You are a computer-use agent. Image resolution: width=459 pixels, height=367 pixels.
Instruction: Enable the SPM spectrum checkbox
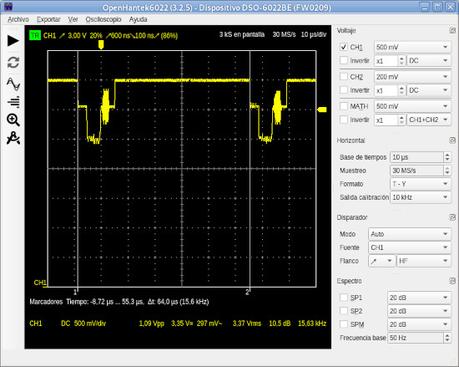(x=344, y=324)
